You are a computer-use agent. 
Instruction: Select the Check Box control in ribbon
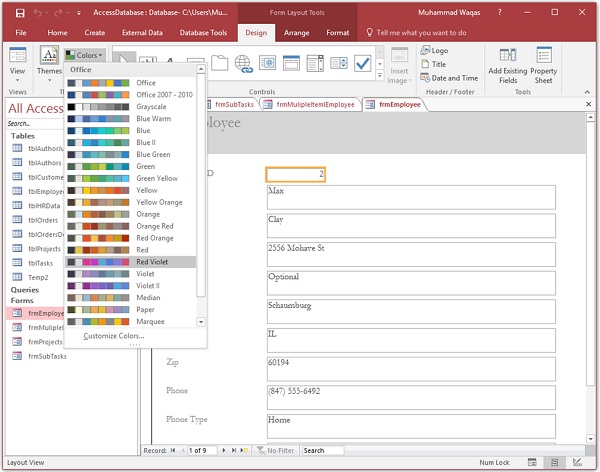(x=361, y=64)
